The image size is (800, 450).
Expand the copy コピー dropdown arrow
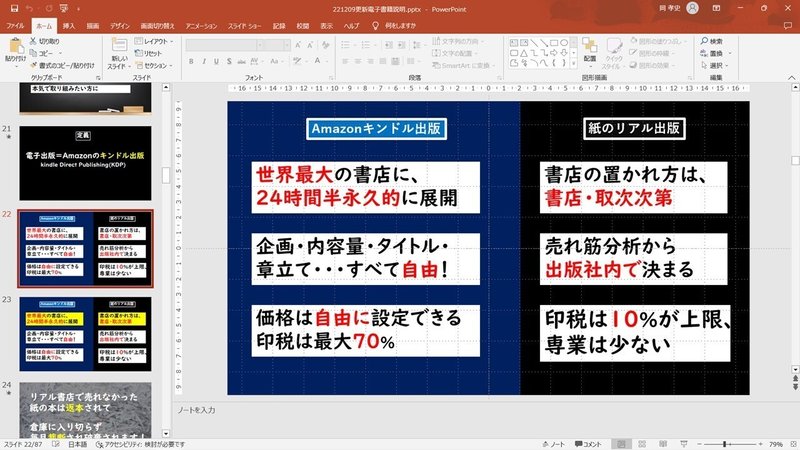pyautogui.click(x=60, y=53)
